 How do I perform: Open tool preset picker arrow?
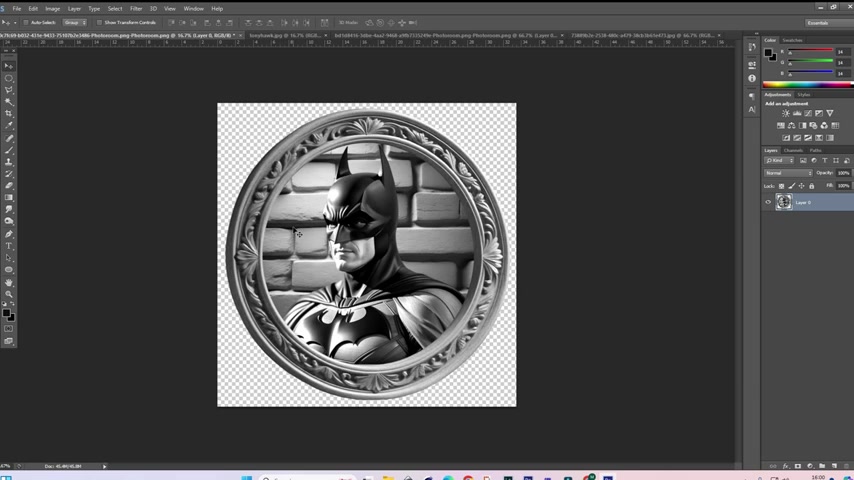point(15,23)
